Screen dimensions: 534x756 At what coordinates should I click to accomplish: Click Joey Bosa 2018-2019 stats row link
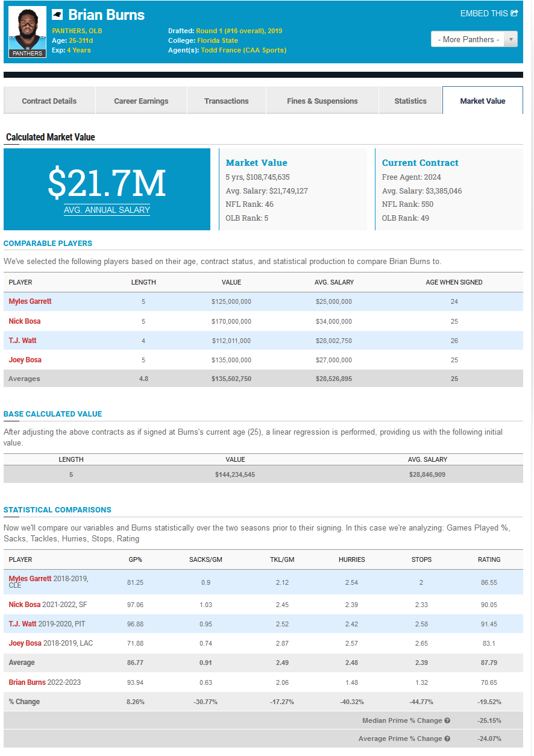click(x=25, y=643)
